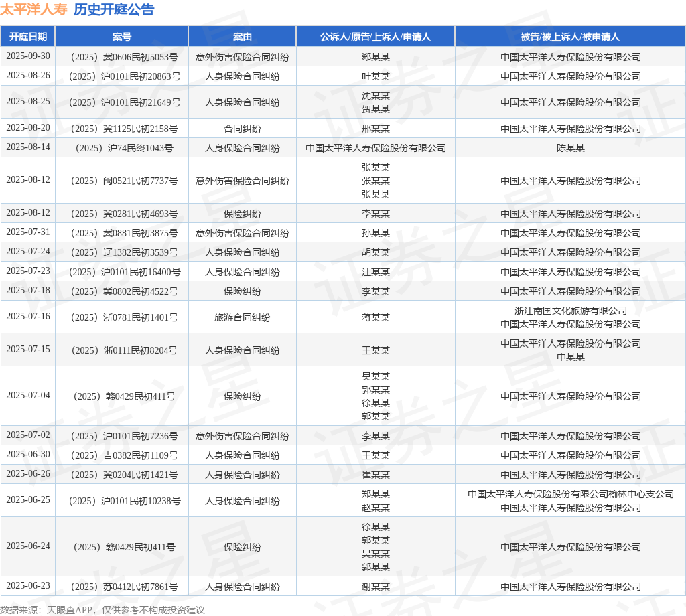Click the date 2025-08-26

coord(28,75)
